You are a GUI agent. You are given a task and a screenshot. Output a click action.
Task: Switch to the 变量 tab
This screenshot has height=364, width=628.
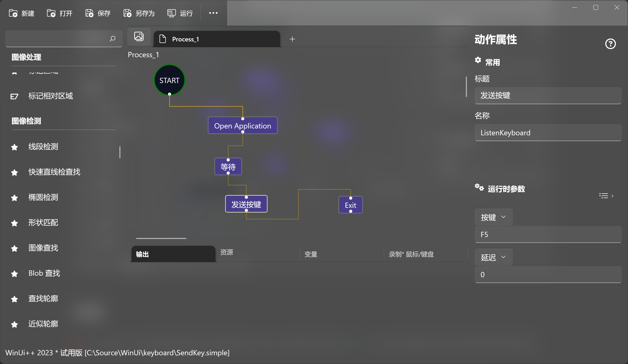[311, 254]
